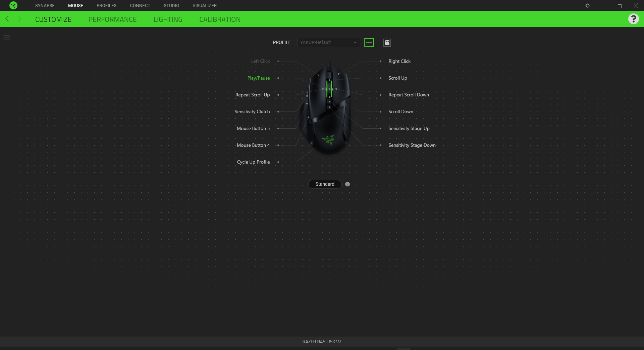
Task: Edit the Sensitivity Stage Up assignment
Action: [409, 128]
